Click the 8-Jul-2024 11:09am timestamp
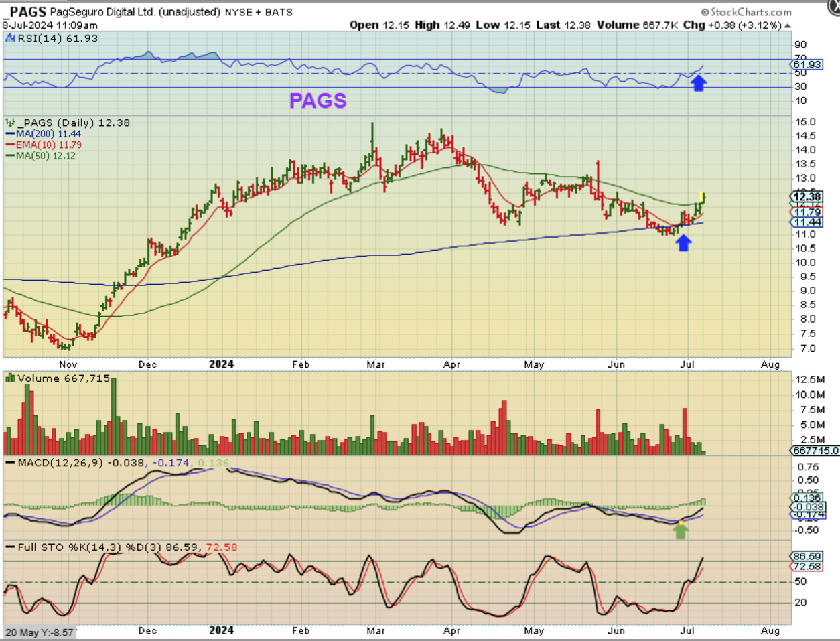 (x=50, y=25)
